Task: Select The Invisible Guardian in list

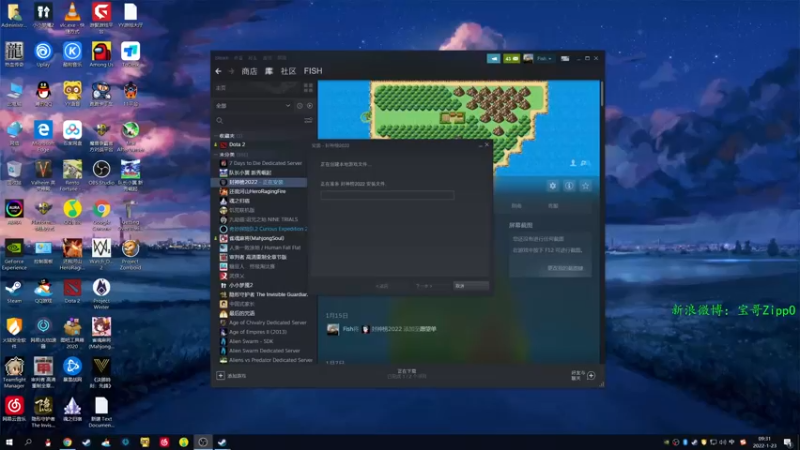Action: coord(268,294)
